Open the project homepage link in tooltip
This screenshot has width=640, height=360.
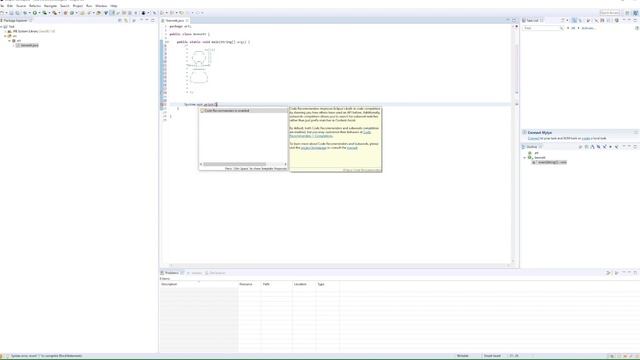(x=313, y=148)
